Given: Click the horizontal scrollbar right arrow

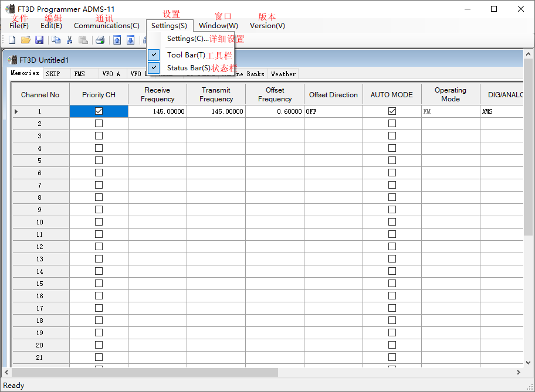Looking at the screenshot, I should point(518,372).
